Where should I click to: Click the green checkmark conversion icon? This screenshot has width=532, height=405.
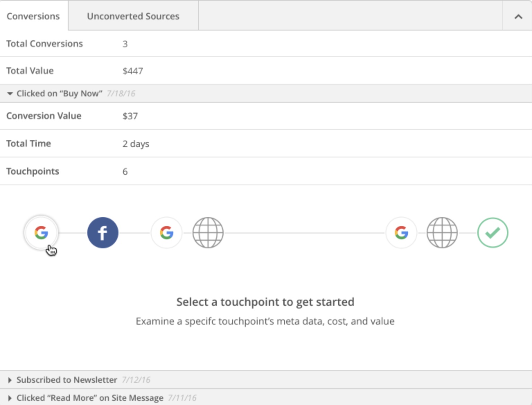[493, 233]
